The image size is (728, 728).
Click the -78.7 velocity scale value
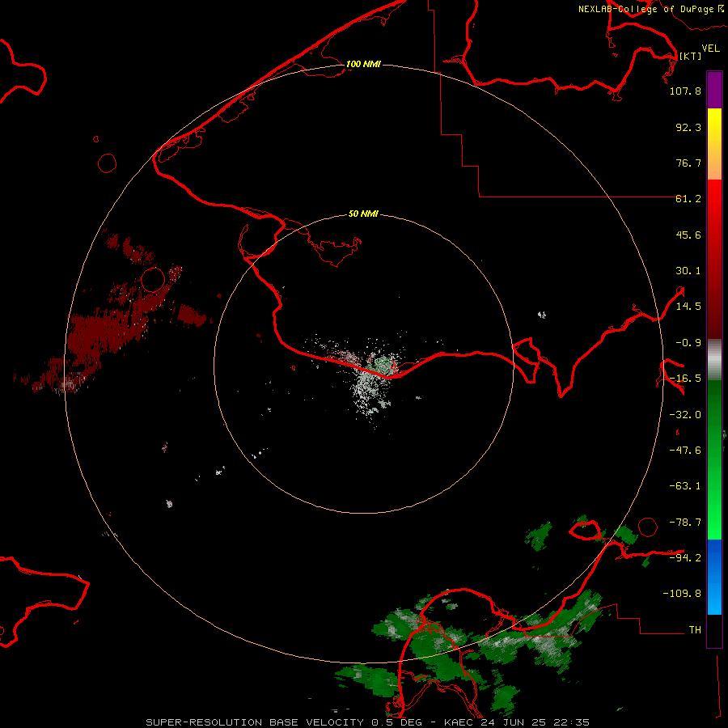coord(685,523)
